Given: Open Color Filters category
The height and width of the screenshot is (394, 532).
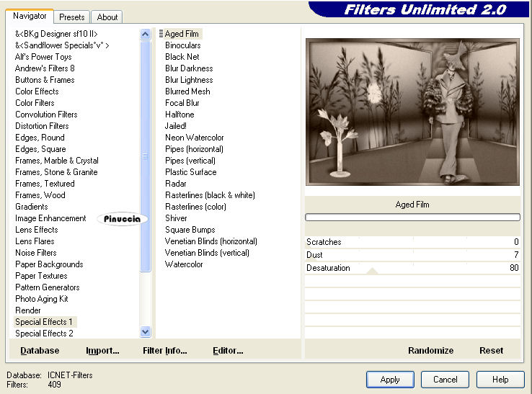Looking at the screenshot, I should click(35, 103).
